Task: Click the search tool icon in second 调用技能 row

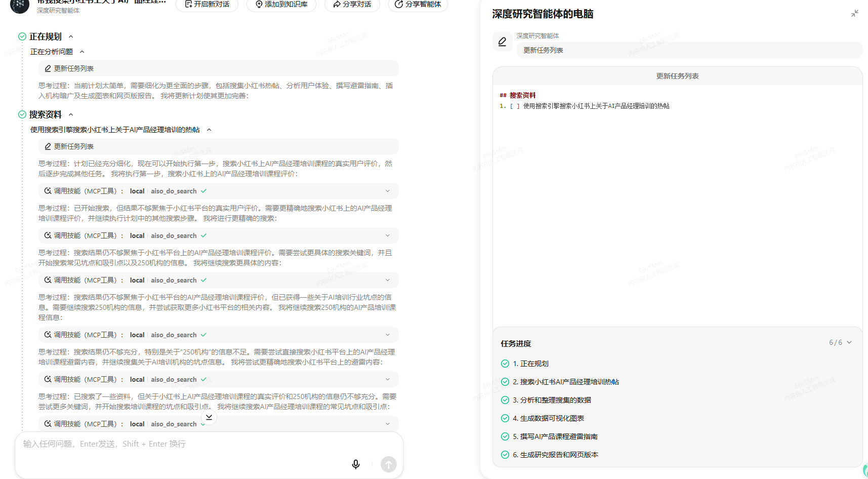Action: click(48, 235)
